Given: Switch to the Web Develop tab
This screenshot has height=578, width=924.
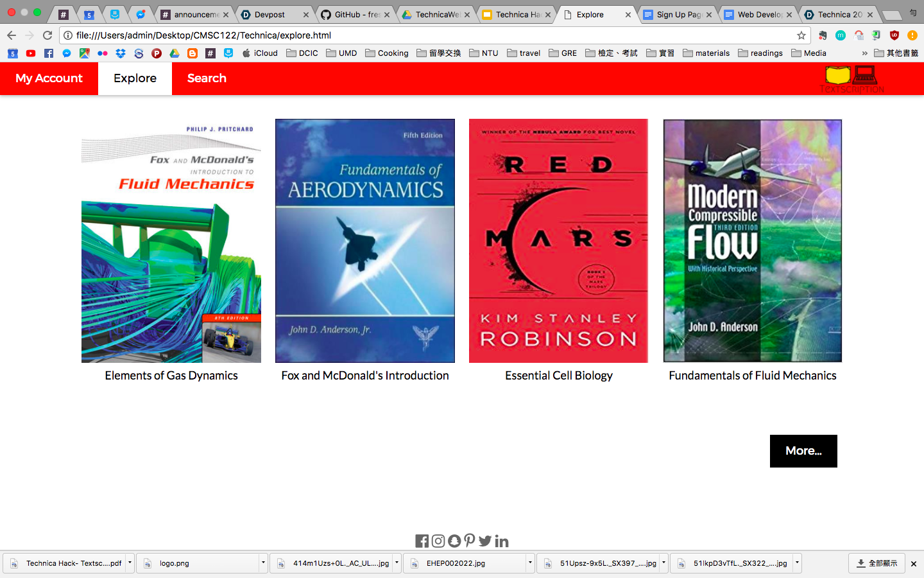Looking at the screenshot, I should (758, 14).
